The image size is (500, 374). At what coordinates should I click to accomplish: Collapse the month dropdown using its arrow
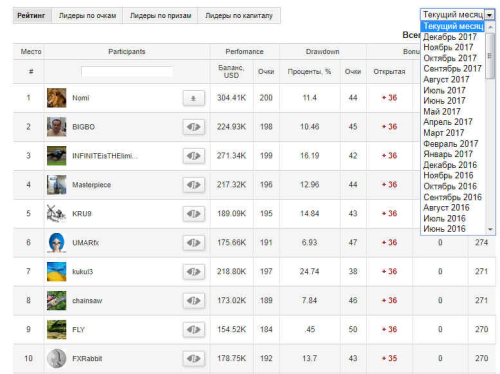coord(489,15)
